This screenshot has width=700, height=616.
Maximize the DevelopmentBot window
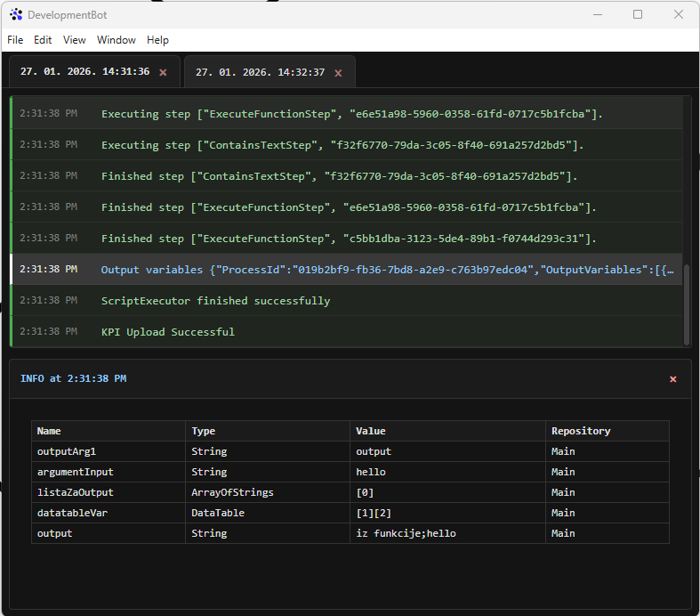point(638,14)
